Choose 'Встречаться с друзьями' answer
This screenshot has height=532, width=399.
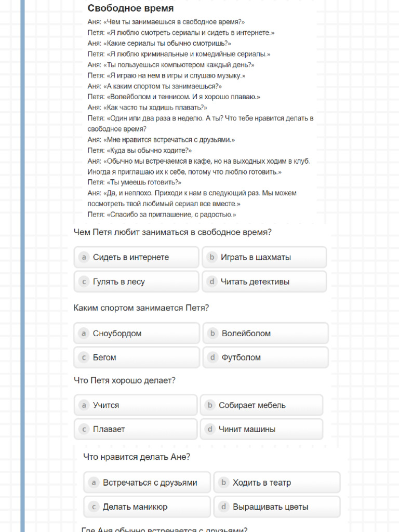click(x=147, y=483)
